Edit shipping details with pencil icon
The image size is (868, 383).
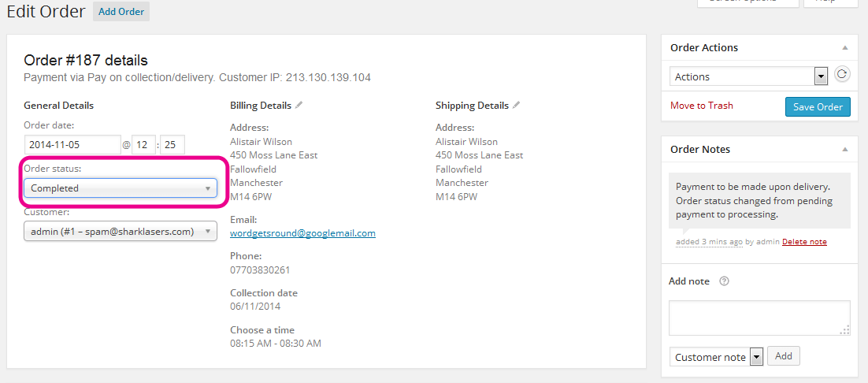(x=517, y=105)
